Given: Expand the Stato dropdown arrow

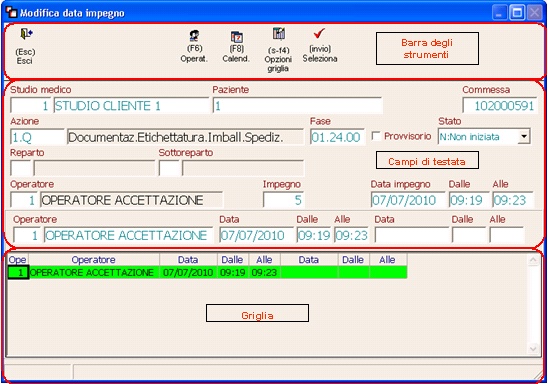Looking at the screenshot, I should (524, 136).
